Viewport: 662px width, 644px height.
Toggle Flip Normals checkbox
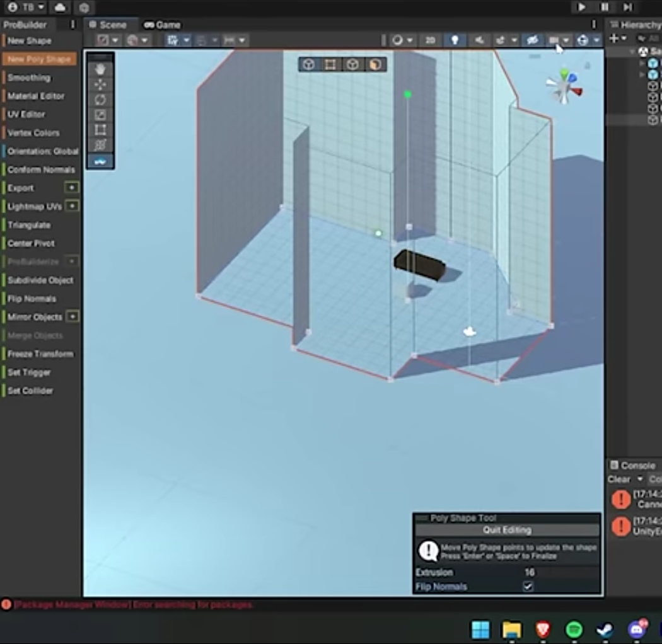click(528, 586)
